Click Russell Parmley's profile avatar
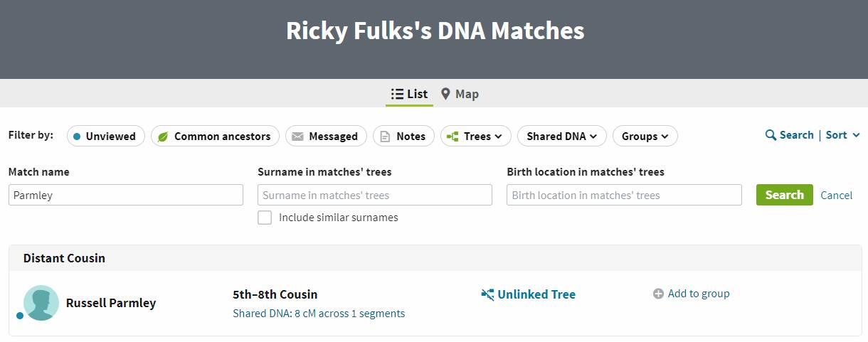Image resolution: width=868 pixels, height=342 pixels. click(41, 303)
